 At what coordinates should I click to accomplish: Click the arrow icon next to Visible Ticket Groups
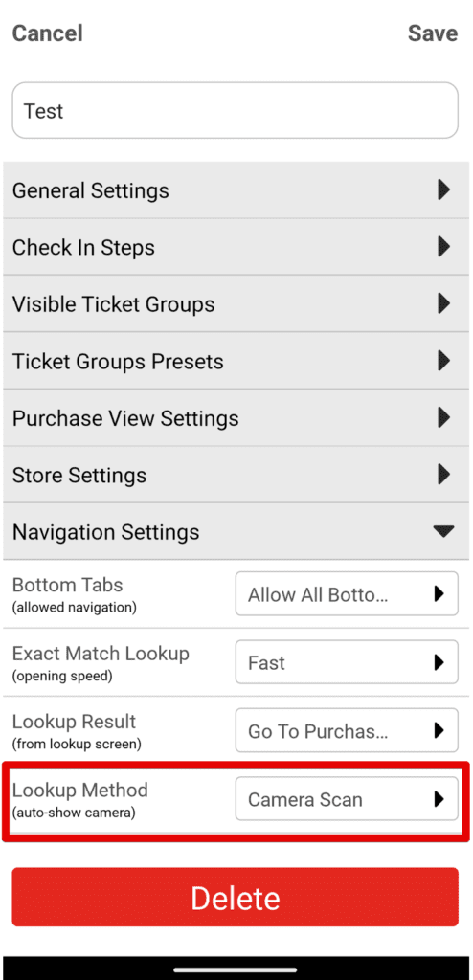[x=443, y=303]
